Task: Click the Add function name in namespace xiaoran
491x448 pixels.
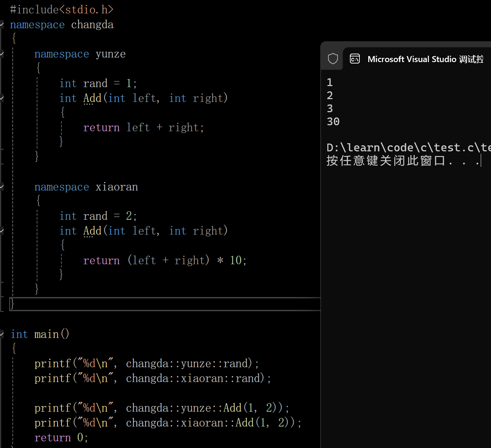Action: pos(92,231)
